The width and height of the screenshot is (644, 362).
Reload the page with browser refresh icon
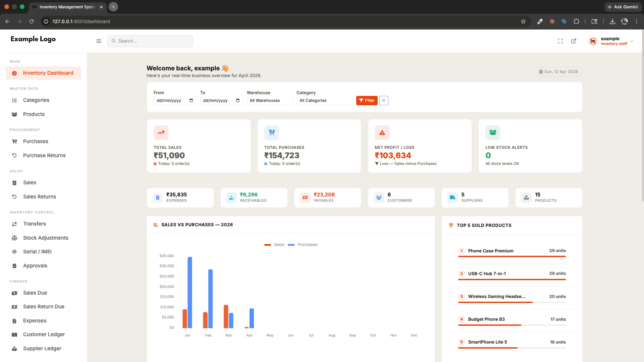32,21
